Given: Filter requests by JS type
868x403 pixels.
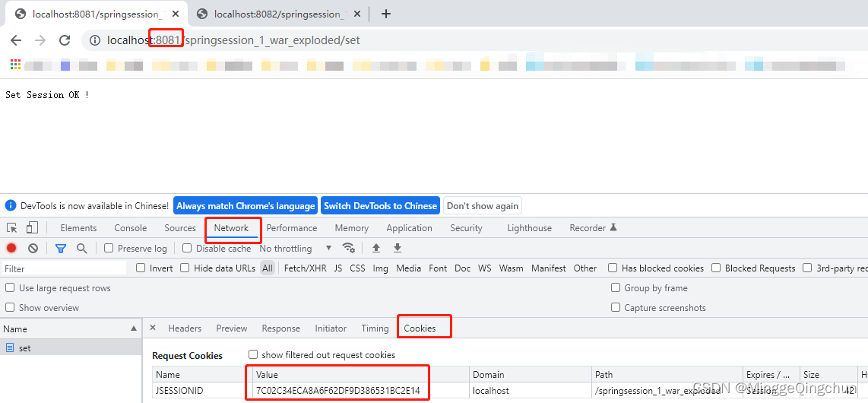Looking at the screenshot, I should coord(338,268).
